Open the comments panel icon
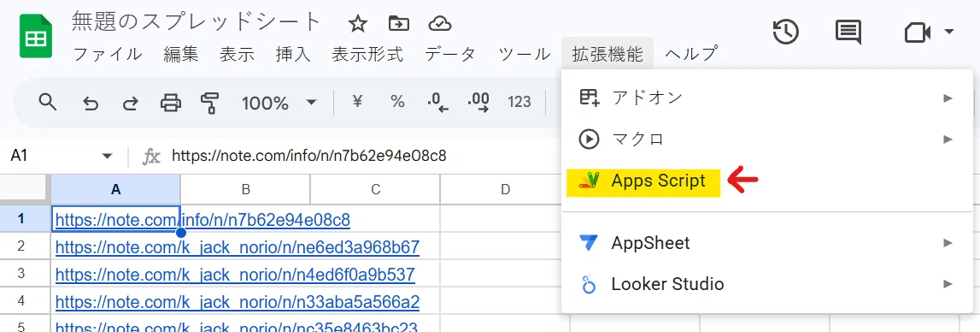The height and width of the screenshot is (332, 980). click(848, 32)
